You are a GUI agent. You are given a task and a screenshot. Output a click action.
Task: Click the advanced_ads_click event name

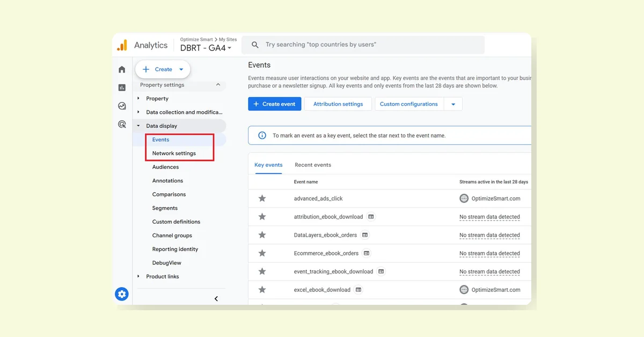tap(318, 199)
